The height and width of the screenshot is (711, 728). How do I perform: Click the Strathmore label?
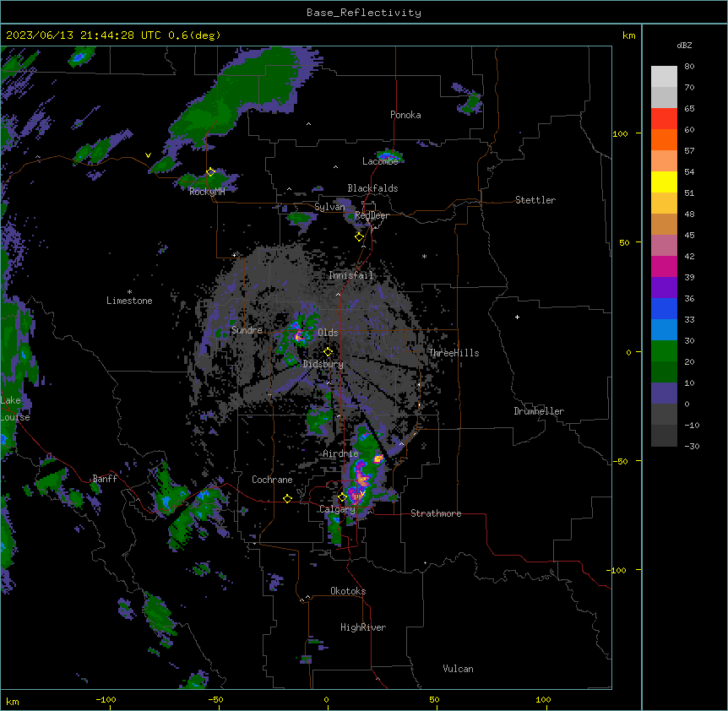[436, 513]
